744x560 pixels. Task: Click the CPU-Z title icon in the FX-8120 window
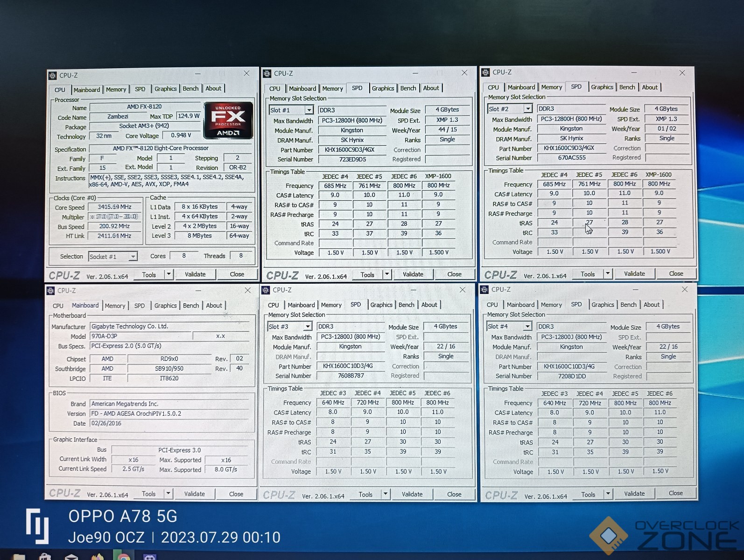click(53, 76)
